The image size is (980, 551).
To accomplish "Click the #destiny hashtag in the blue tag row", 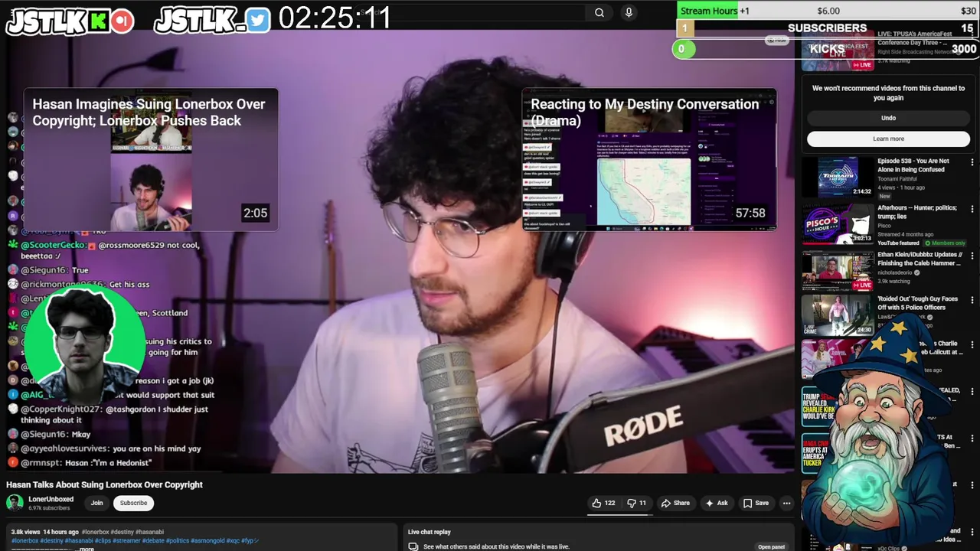I will (52, 540).
